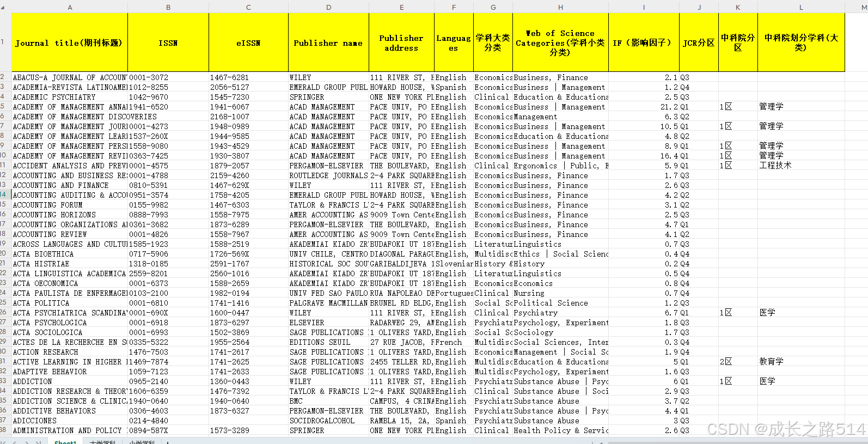This screenshot has height=444, width=868.
Task: Switch to the 大类学科 sheet tab
Action: 102,441
